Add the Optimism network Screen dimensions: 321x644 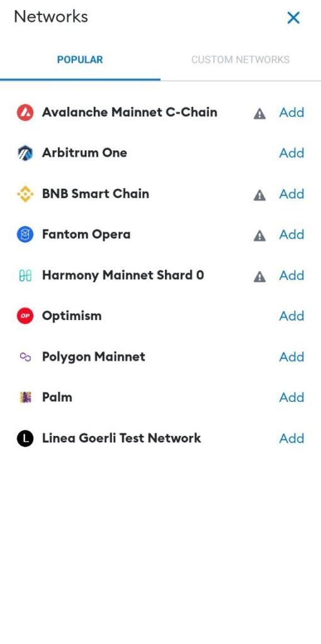pyautogui.click(x=292, y=316)
